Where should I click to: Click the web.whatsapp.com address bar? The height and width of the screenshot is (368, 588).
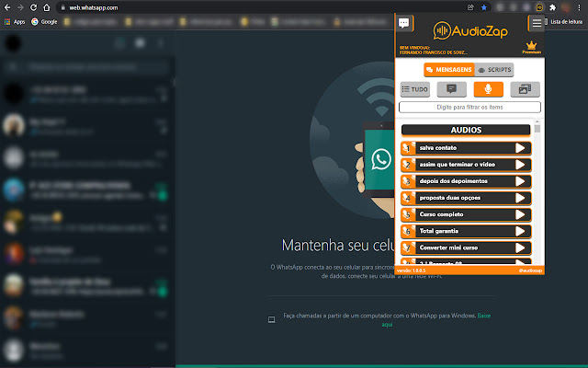point(263,7)
